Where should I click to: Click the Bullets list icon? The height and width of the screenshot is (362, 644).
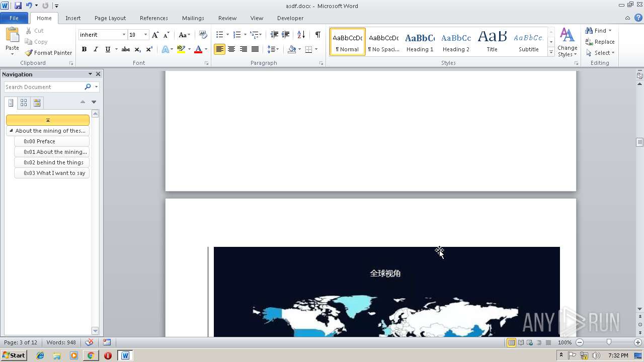pos(219,35)
